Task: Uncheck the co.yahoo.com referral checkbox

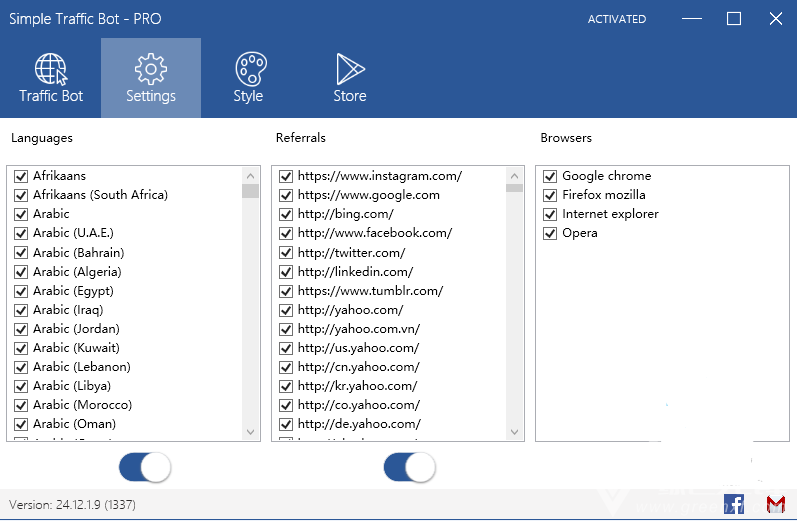Action: (x=286, y=405)
